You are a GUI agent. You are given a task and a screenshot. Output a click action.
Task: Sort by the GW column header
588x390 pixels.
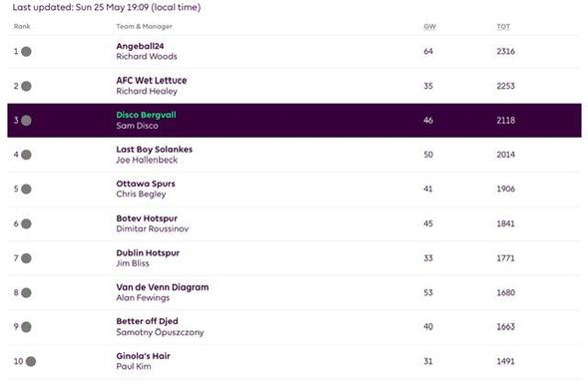pyautogui.click(x=429, y=27)
